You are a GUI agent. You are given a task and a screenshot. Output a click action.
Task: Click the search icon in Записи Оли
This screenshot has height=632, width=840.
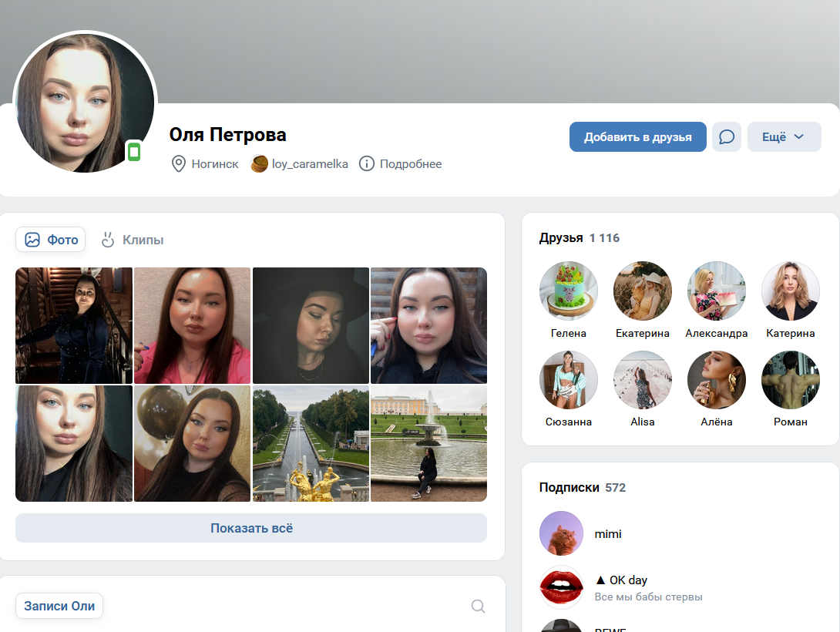click(x=478, y=606)
